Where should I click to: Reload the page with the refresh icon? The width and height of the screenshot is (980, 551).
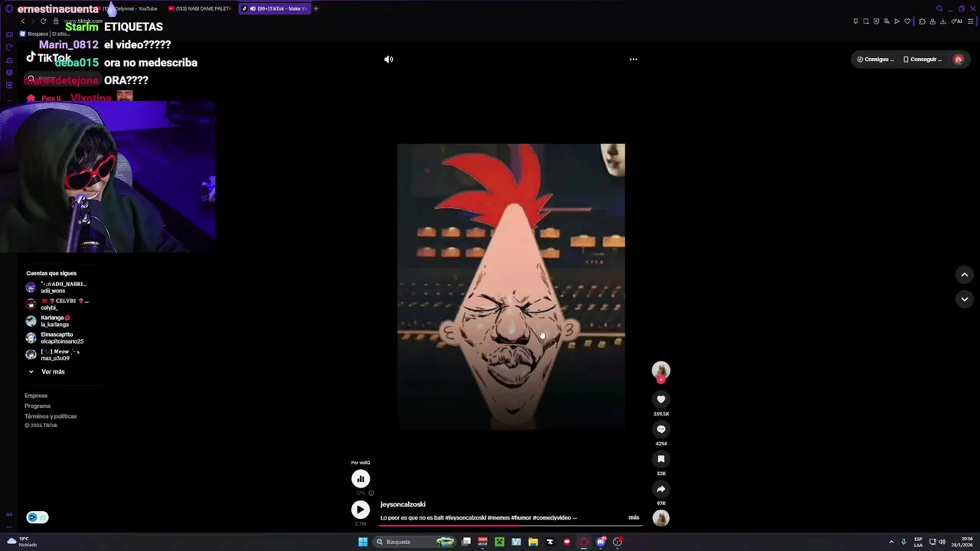43,21
